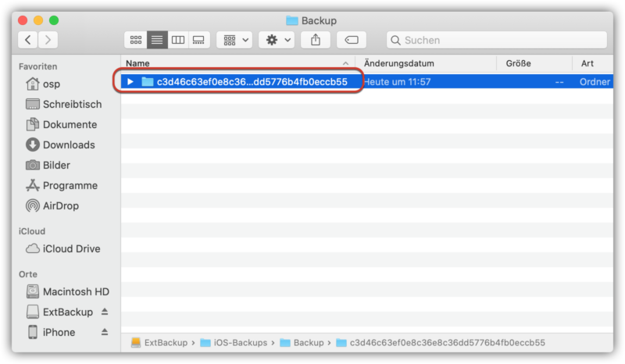This screenshot has width=625, height=364.
Task: Go forward with the right arrow button
Action: (x=48, y=40)
